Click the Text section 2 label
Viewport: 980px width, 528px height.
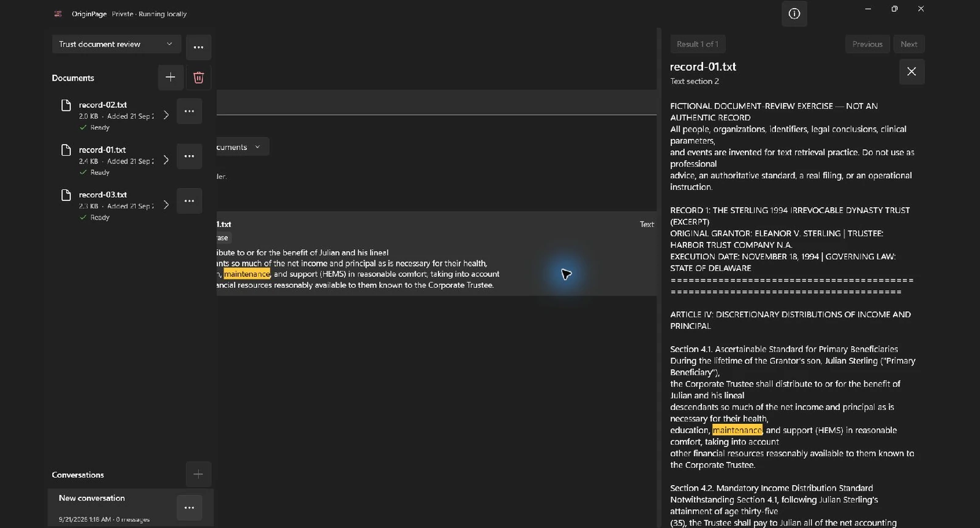pos(695,81)
